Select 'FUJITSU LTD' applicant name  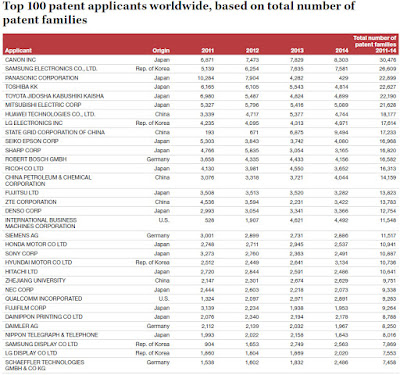pos(22,193)
